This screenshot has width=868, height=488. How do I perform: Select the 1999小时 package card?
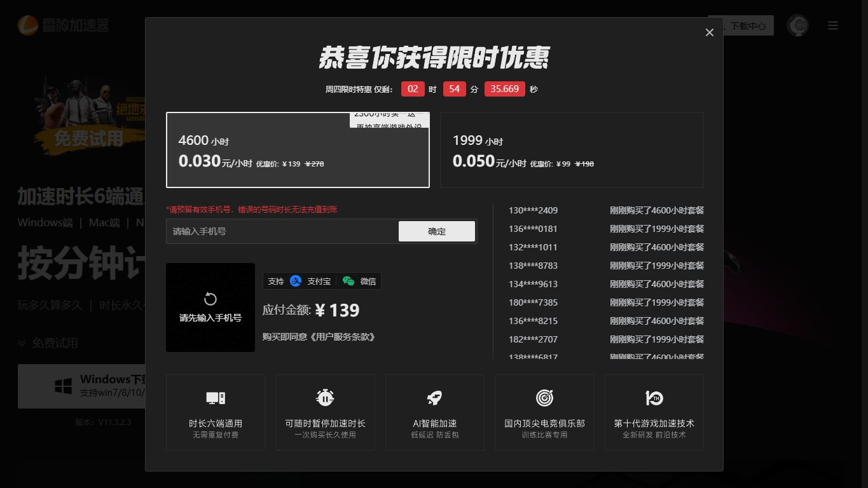(572, 150)
